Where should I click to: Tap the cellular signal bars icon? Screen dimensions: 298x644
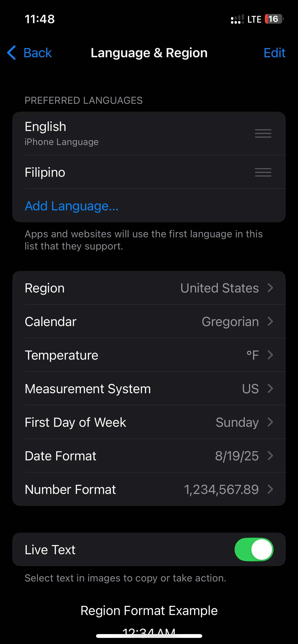pos(237,19)
